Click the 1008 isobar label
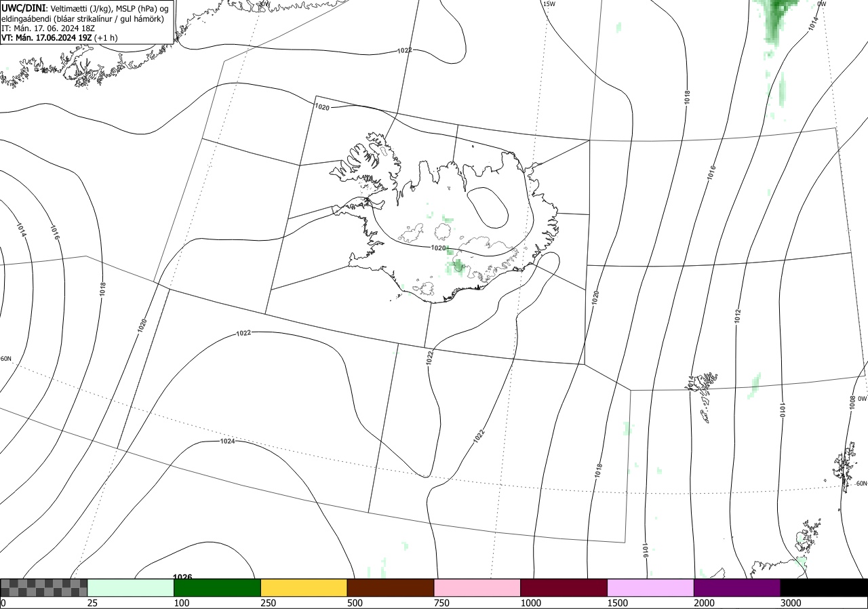Image resolution: width=868 pixels, height=609 pixels. [x=852, y=403]
